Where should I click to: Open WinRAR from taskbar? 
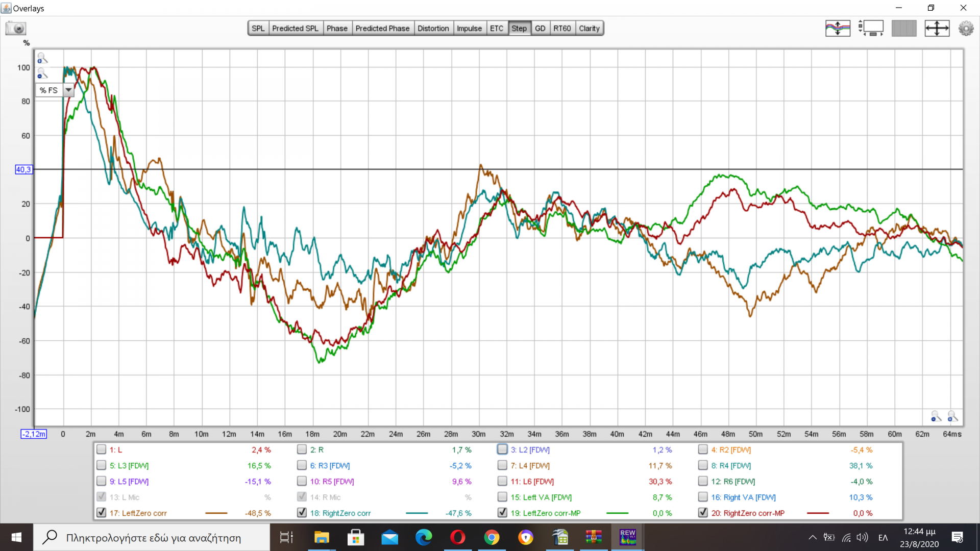point(594,537)
